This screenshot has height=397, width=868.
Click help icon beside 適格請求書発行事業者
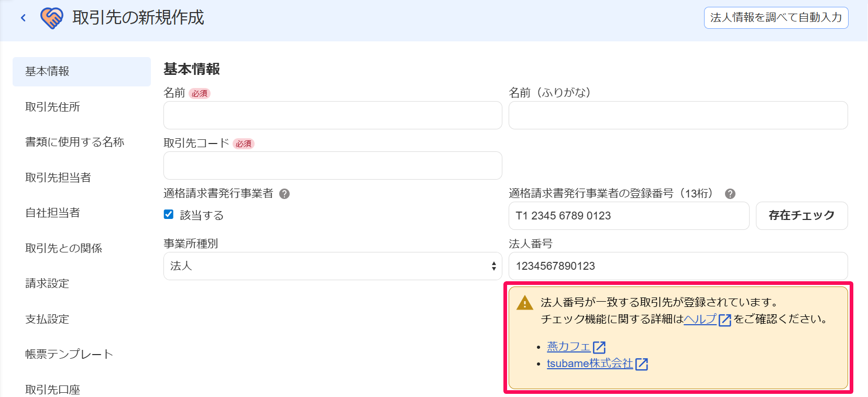pyautogui.click(x=284, y=194)
